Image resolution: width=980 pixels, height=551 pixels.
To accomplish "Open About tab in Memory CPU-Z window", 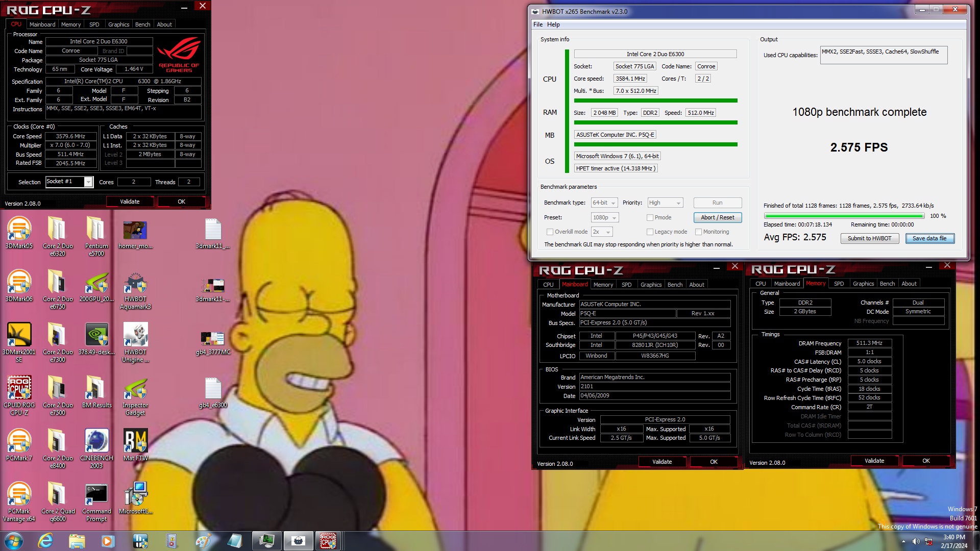I will 909,284.
